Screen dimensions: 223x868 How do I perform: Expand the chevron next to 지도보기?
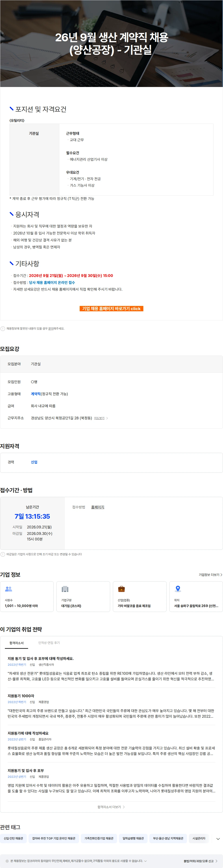coord(107,418)
